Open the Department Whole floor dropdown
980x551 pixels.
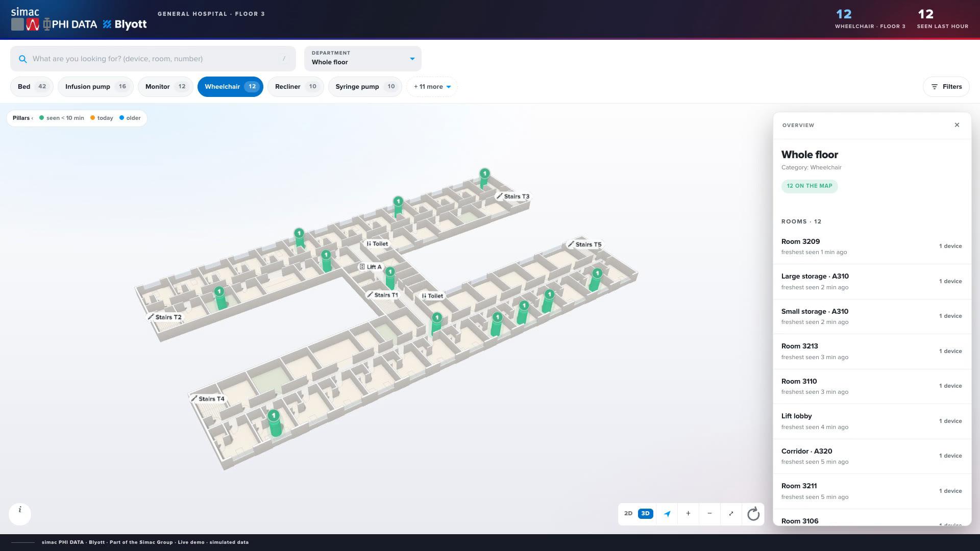pyautogui.click(x=363, y=58)
